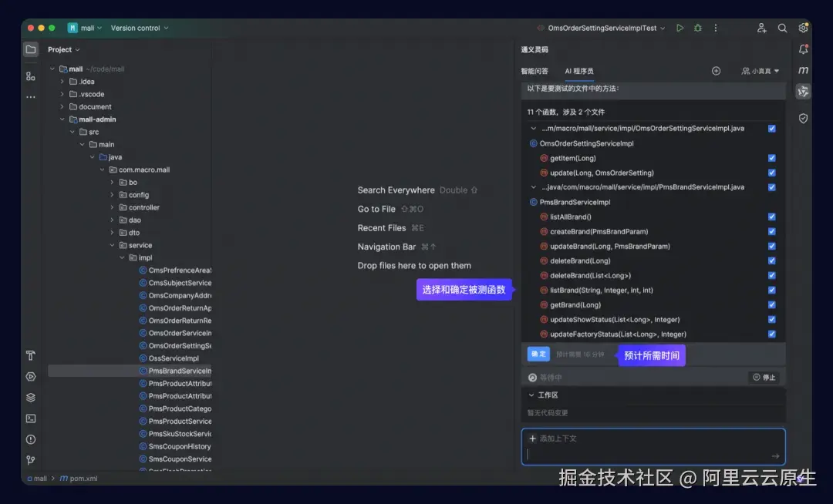Screen dimensions: 833x504
Task: Run the test with the green play icon
Action: [680, 28]
